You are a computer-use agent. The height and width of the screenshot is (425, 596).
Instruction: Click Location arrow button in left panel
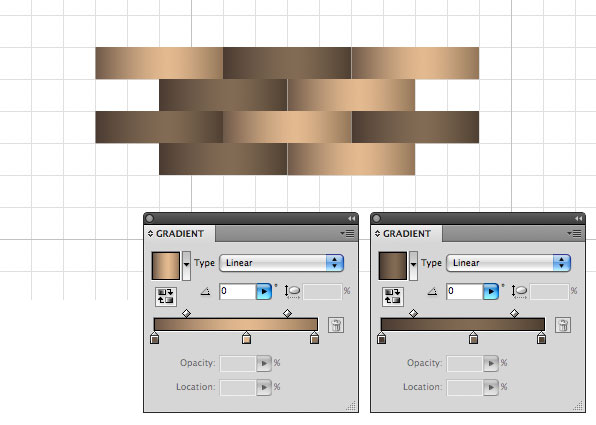coord(264,387)
